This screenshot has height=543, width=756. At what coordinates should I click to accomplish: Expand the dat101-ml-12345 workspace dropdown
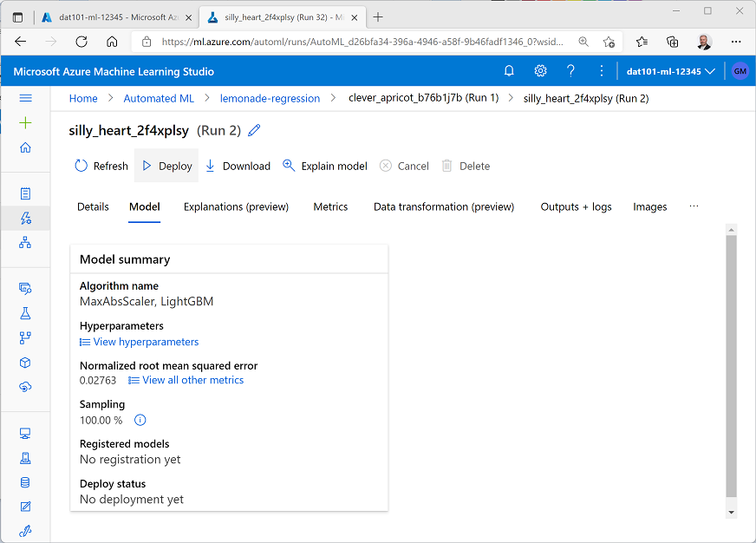[x=670, y=71]
